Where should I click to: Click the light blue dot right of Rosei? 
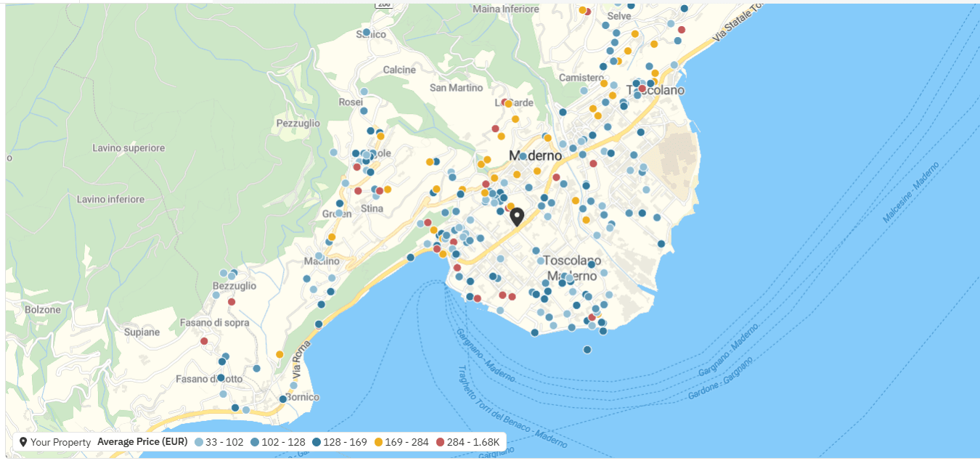coord(364,91)
